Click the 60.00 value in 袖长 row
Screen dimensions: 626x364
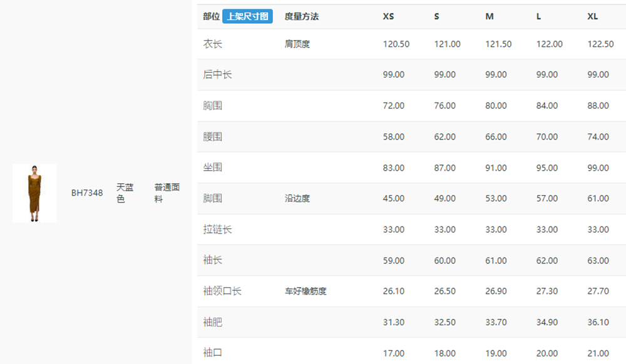point(444,261)
